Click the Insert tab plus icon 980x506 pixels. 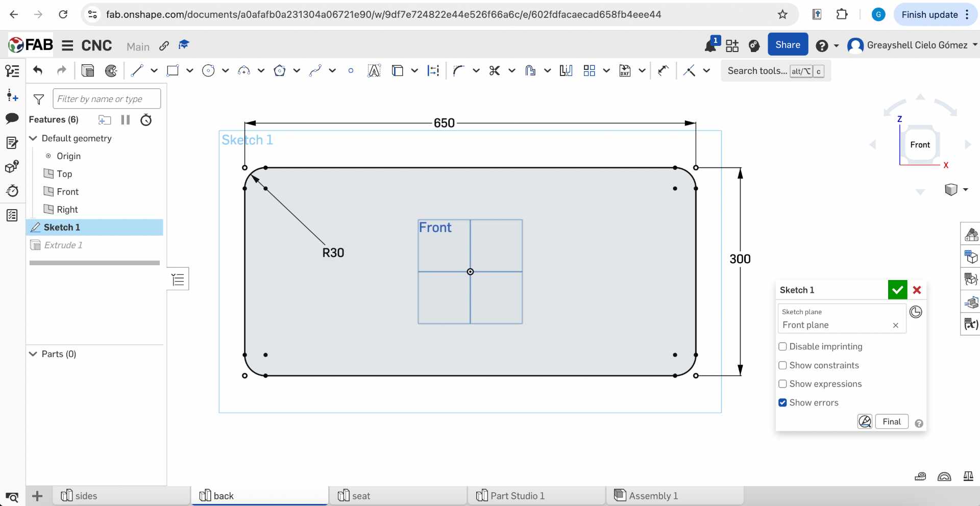[37, 496]
